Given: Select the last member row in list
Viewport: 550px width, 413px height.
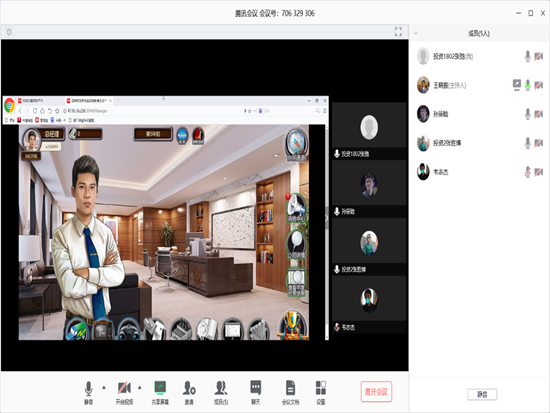Looking at the screenshot, I should (x=479, y=172).
